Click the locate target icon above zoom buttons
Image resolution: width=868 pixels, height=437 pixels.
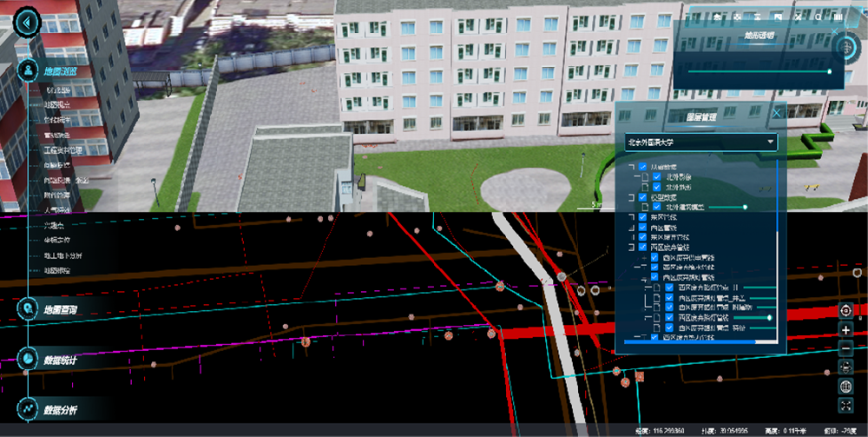[846, 311]
